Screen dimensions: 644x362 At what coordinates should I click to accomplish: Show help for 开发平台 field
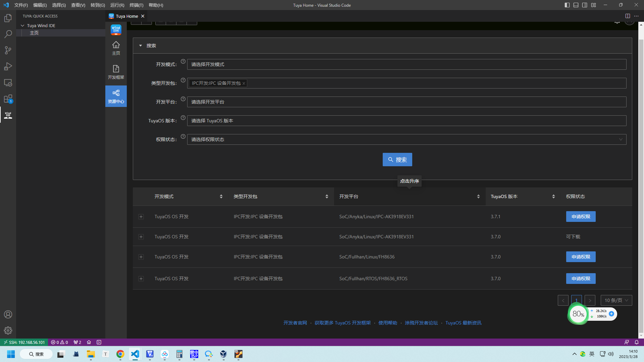[183, 99]
